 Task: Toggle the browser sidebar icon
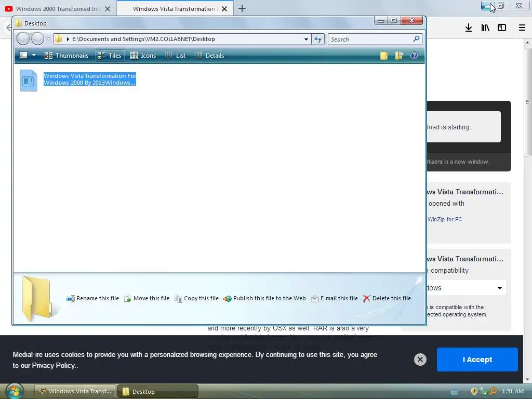(502, 28)
